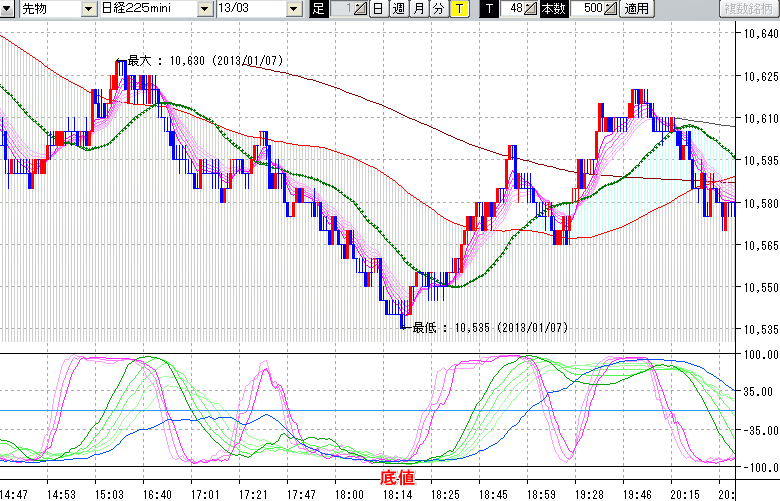Click the 最低 10,535 low price label
Viewport: 780px width, 501px height.
[x=489, y=327]
